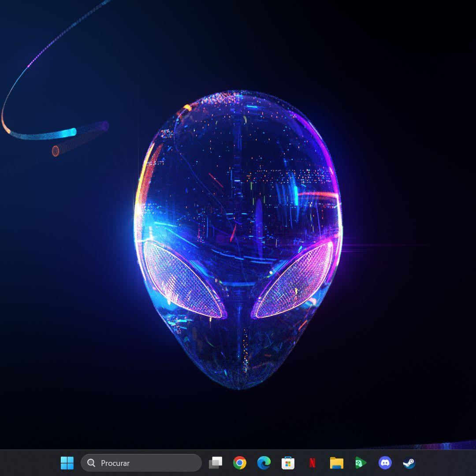Viewport: 476px width, 476px height.
Task: Open the Windows Start menu
Action: [67, 463]
